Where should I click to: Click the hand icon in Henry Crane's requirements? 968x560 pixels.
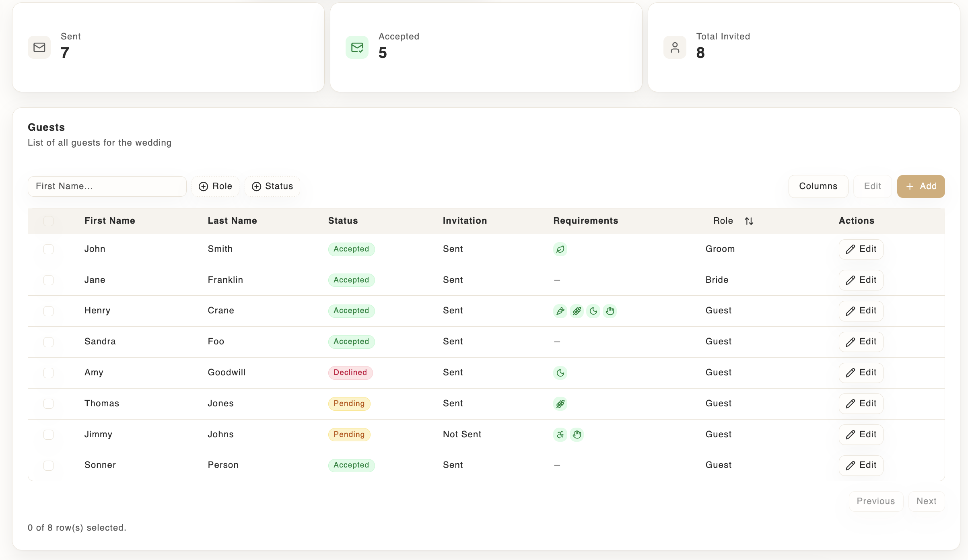(610, 311)
